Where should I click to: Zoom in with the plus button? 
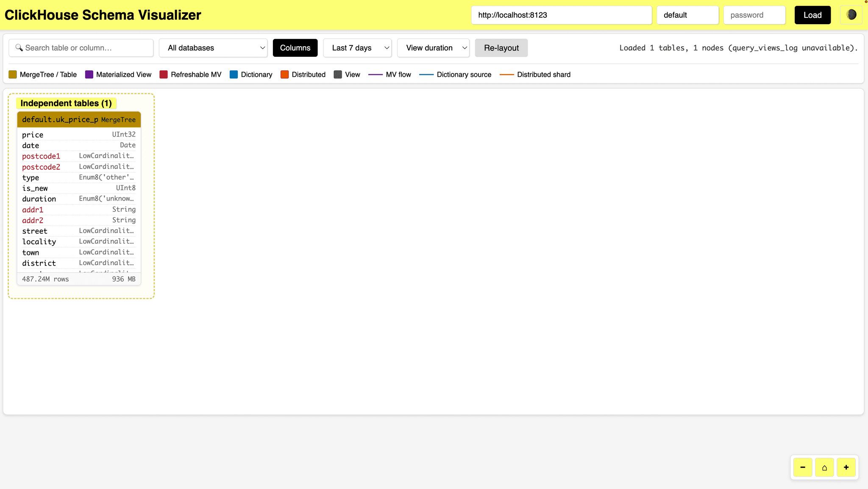tap(846, 467)
